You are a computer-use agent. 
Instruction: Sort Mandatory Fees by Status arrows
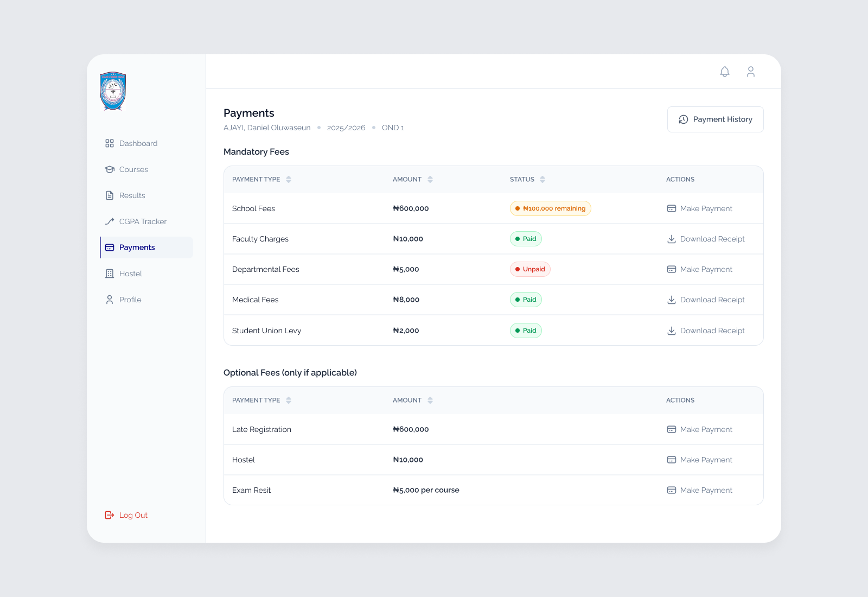pos(542,179)
